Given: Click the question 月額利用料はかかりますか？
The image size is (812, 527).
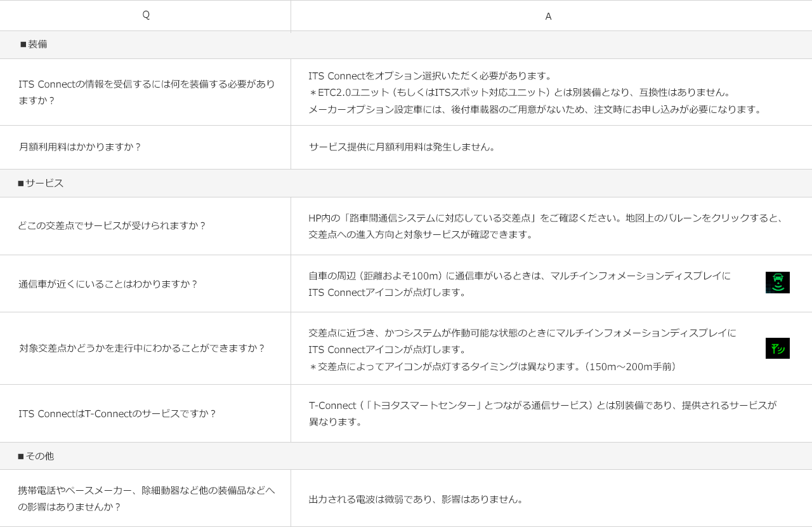Looking at the screenshot, I should tap(80, 147).
